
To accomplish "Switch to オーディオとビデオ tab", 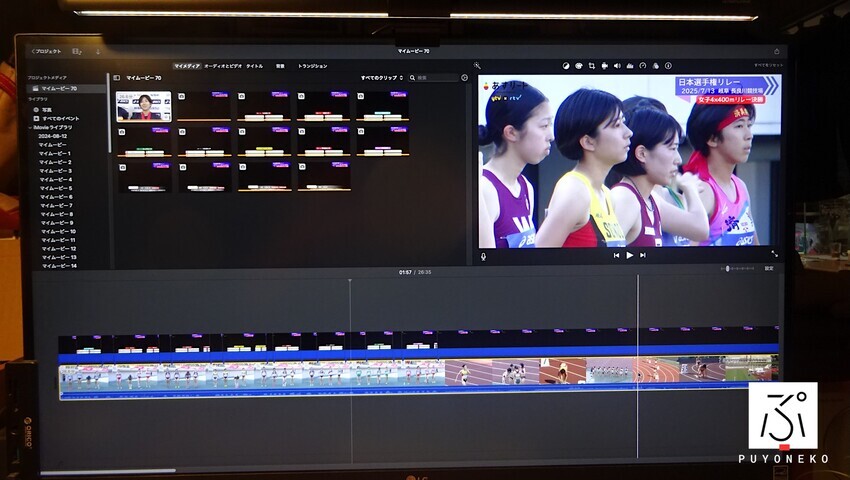I will coord(223,66).
